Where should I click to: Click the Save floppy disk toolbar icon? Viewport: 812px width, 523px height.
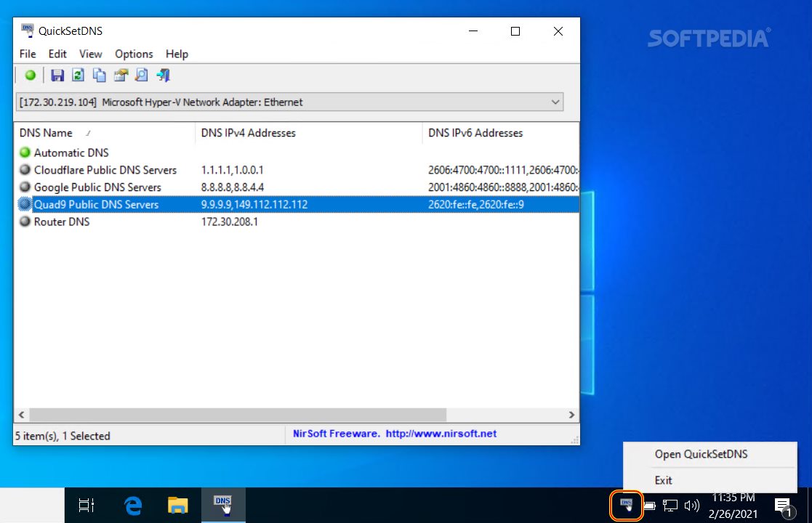click(x=57, y=76)
